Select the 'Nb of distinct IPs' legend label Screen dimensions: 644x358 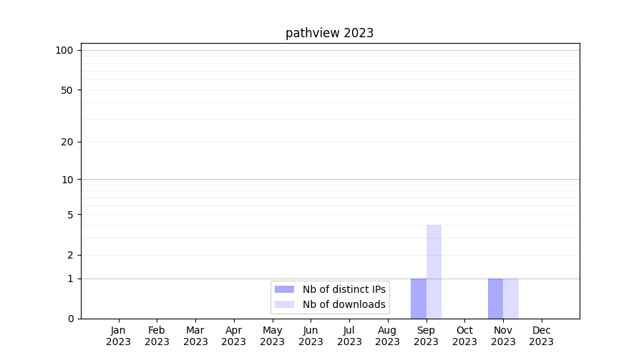coord(343,289)
